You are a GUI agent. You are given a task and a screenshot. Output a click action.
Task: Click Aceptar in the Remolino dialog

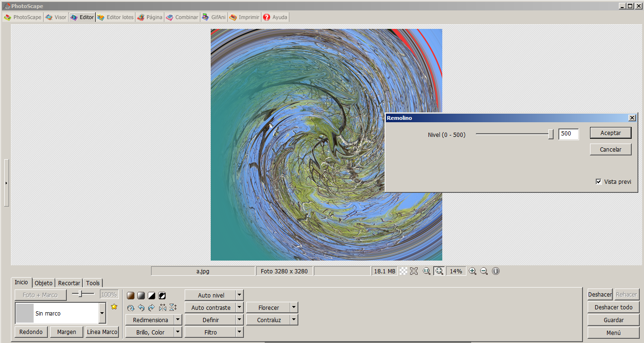pos(610,133)
